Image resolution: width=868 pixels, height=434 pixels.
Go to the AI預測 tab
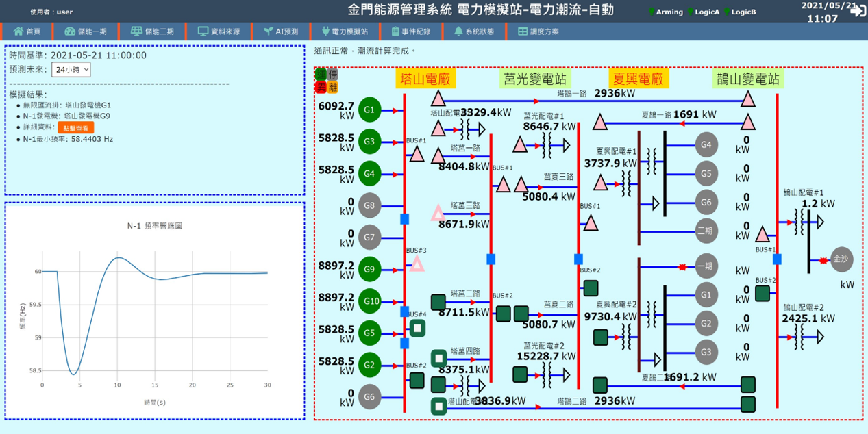click(281, 31)
